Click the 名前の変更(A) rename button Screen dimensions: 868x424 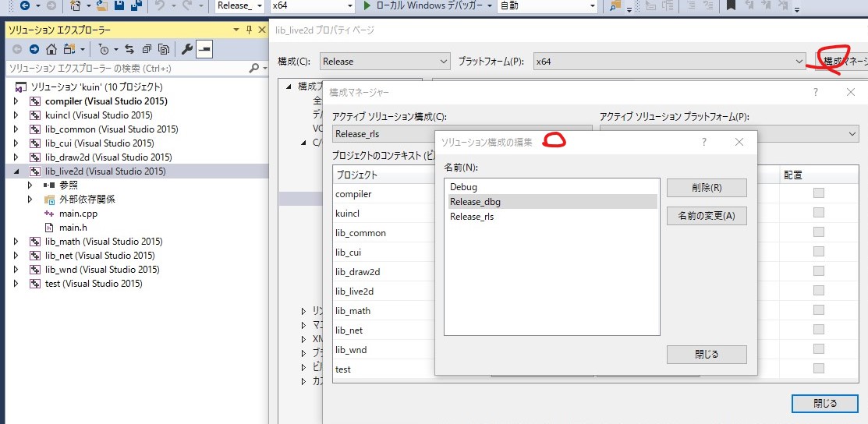[706, 216]
